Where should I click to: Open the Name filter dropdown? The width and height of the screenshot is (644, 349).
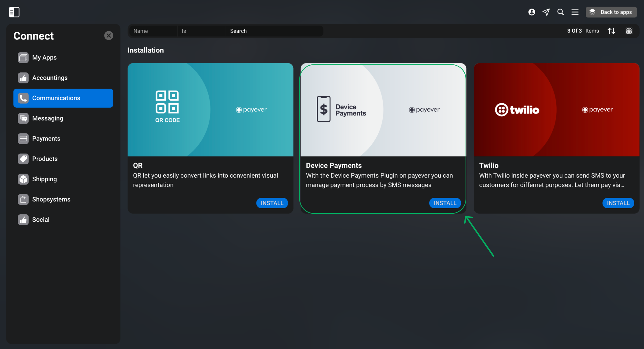153,31
